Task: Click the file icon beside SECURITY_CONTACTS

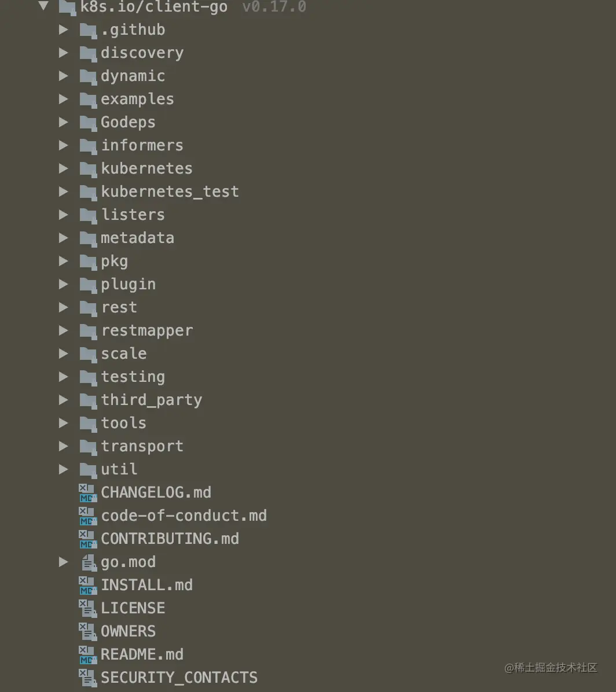Action: pos(87,677)
